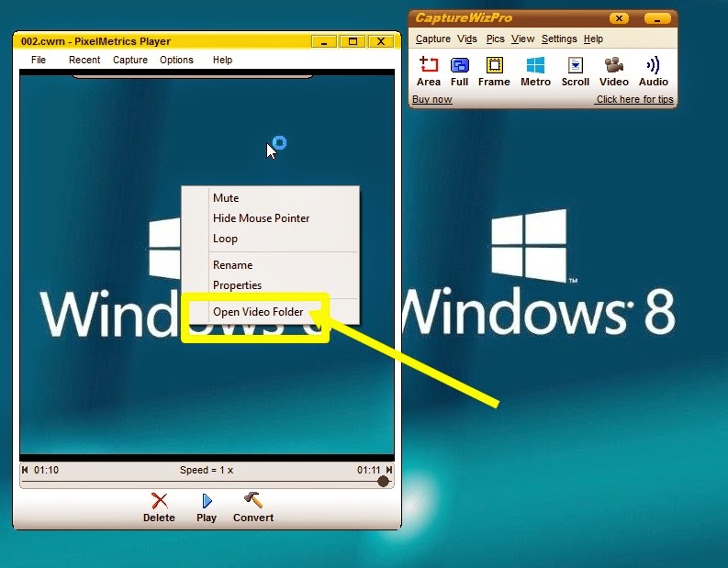Minimize the CaptureWizPro window

click(x=657, y=18)
